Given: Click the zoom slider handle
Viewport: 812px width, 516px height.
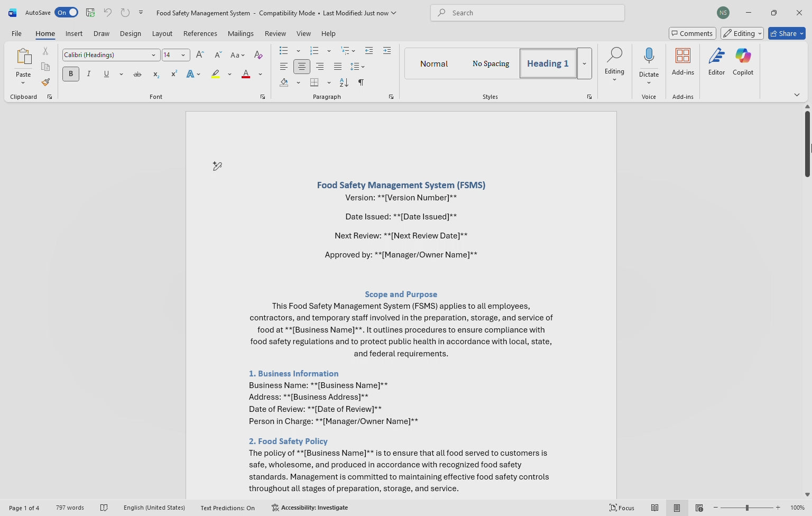Looking at the screenshot, I should (x=747, y=508).
